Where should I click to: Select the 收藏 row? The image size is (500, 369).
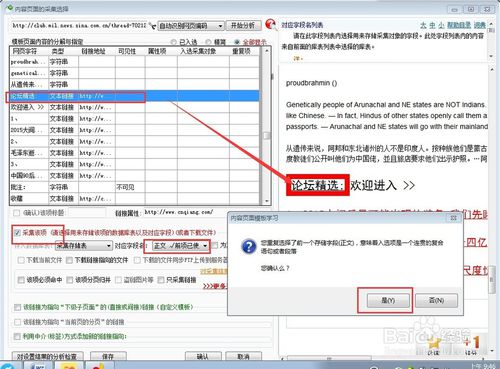tap(135, 199)
